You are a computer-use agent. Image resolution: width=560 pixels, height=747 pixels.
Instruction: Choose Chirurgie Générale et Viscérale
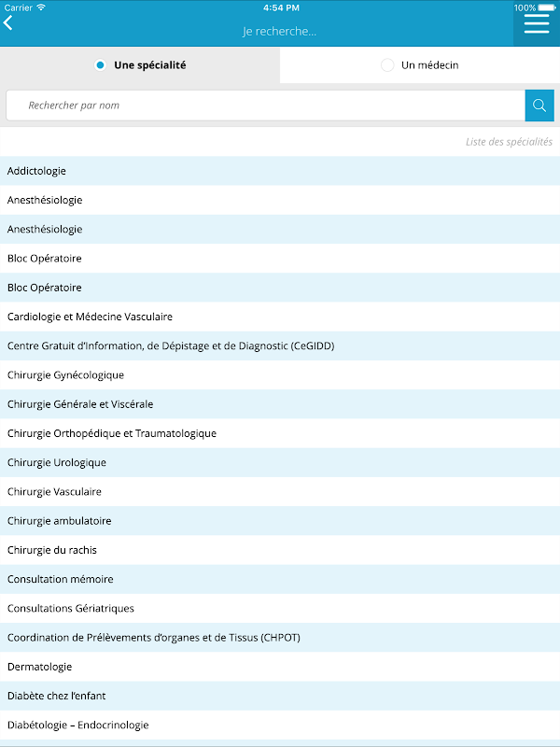[x=280, y=404]
